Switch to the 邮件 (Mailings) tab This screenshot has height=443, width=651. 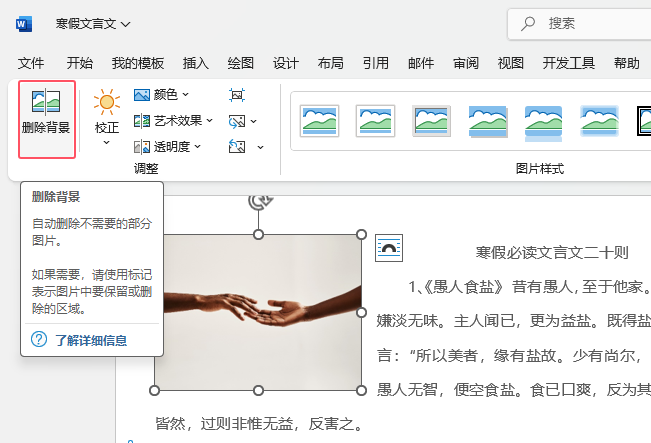[421, 63]
